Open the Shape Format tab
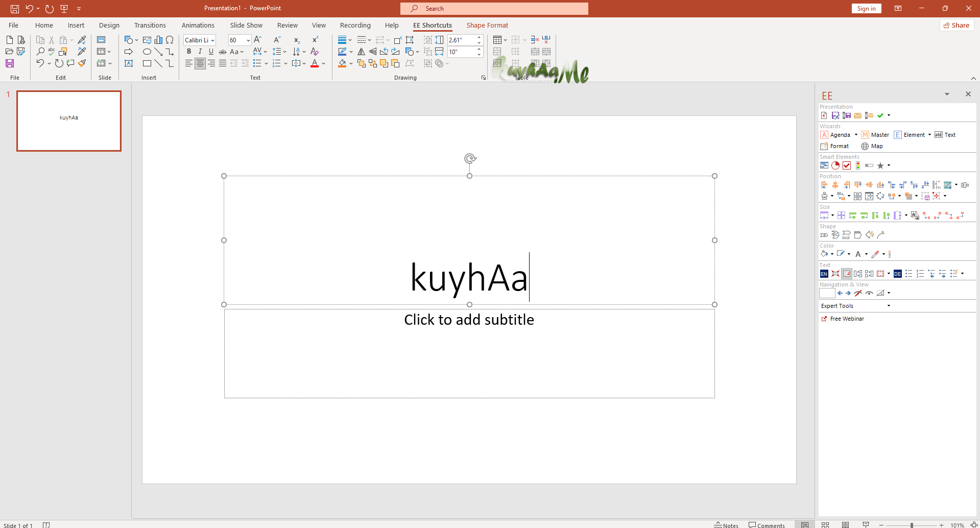The image size is (980, 528). [x=487, y=25]
